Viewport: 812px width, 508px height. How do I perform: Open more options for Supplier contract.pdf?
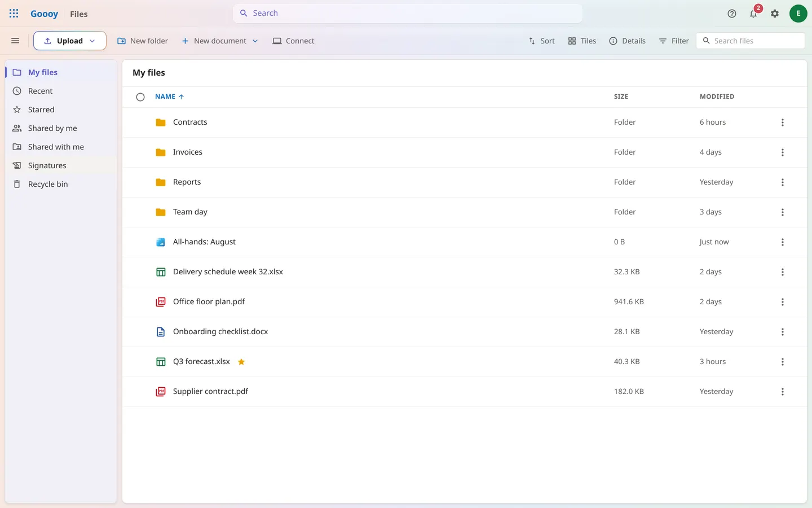click(782, 392)
